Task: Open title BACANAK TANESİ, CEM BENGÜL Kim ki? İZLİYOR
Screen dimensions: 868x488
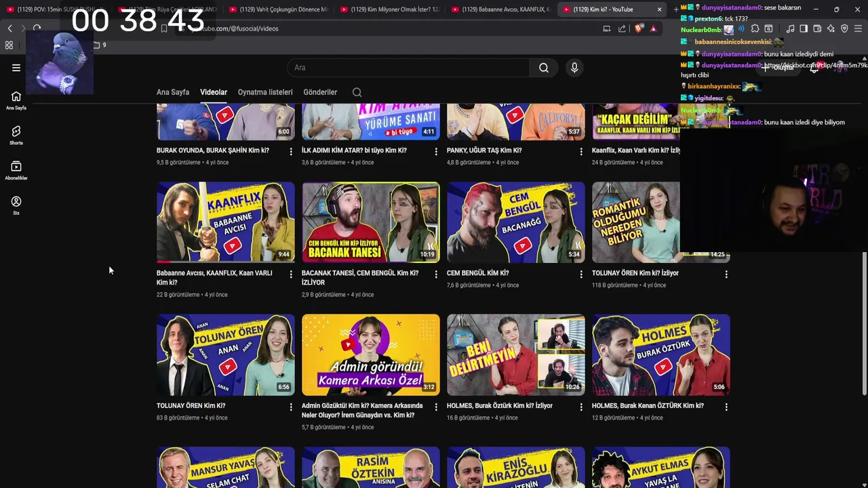Action: (360, 278)
